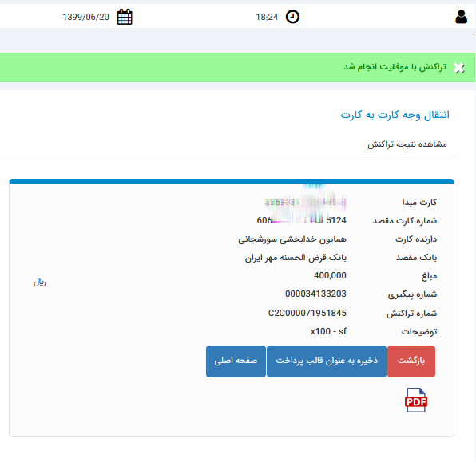
Task: Select the مشاهده نتیجه تراکنش section title
Action: click(x=407, y=144)
